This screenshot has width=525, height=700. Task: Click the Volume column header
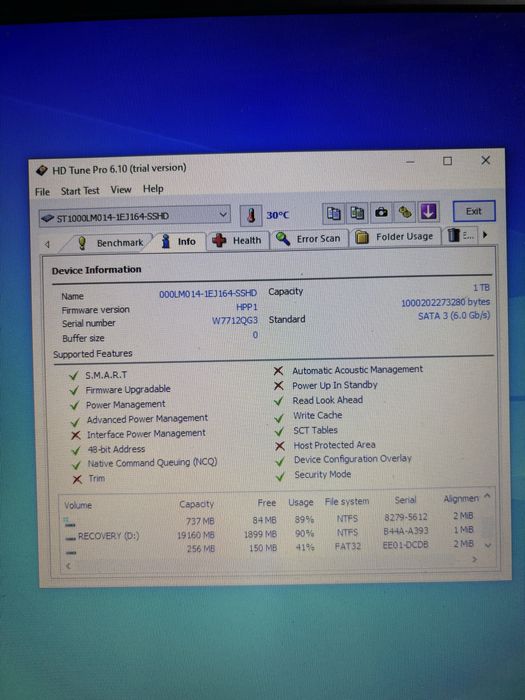point(78,505)
